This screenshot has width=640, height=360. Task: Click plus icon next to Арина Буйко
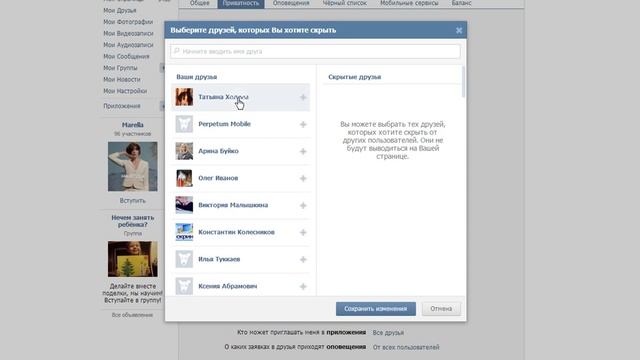tap(303, 151)
